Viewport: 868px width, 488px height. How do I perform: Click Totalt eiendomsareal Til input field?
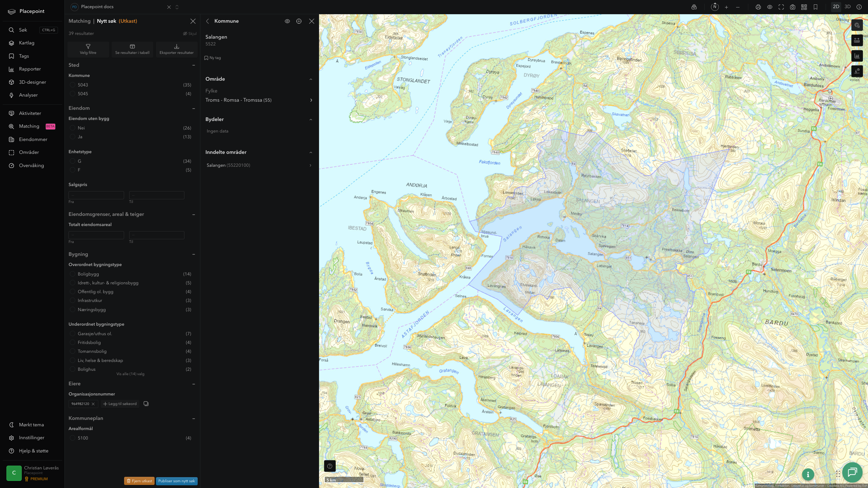tap(157, 235)
